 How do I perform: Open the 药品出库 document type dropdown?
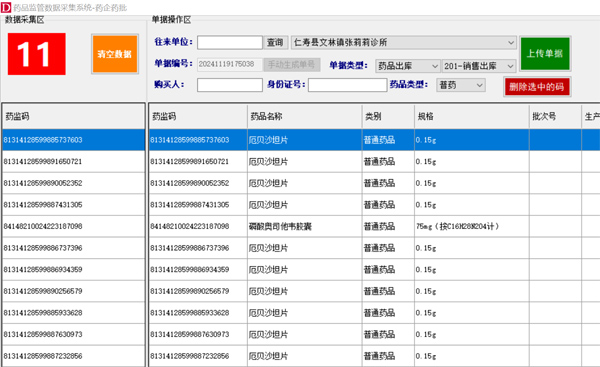click(408, 66)
